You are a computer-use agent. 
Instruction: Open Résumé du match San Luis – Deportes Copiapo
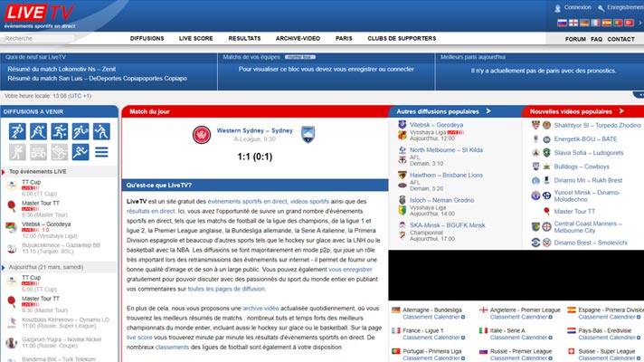[x=98, y=78]
